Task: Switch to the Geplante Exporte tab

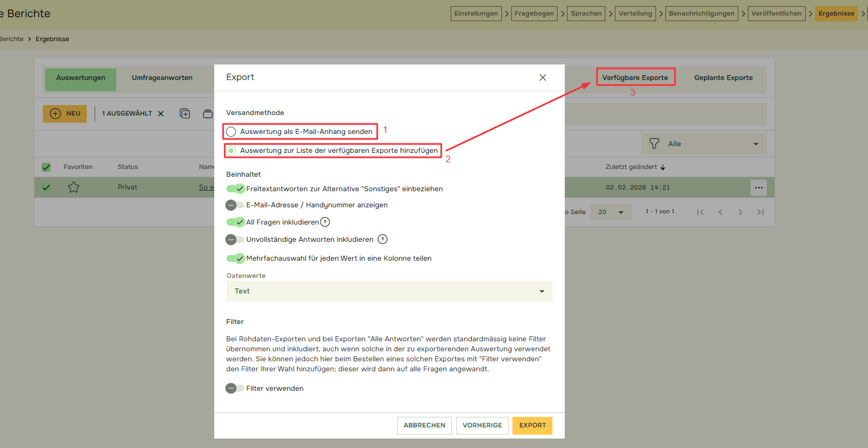Action: pyautogui.click(x=723, y=78)
